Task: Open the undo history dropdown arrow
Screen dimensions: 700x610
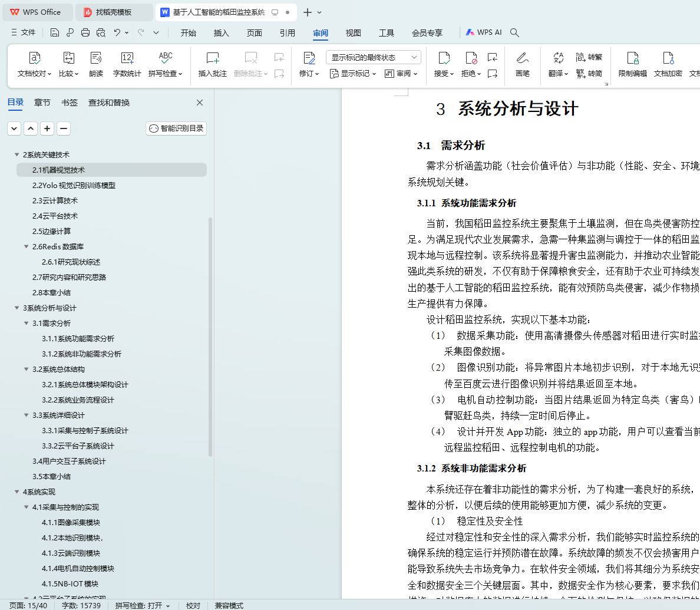Action: pyautogui.click(x=127, y=32)
